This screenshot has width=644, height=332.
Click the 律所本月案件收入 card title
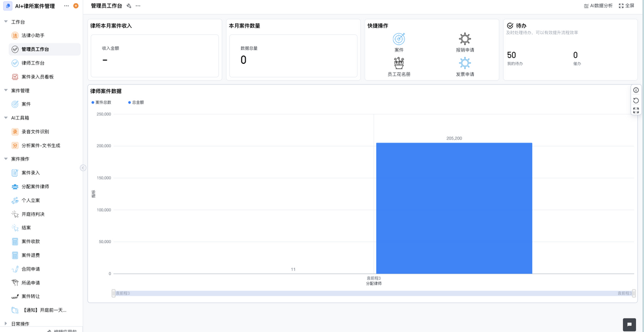111,26
